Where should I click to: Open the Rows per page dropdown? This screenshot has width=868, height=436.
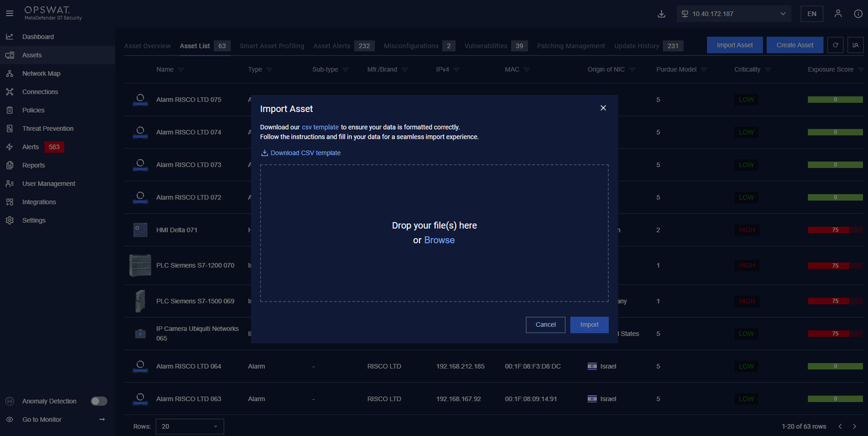190,426
